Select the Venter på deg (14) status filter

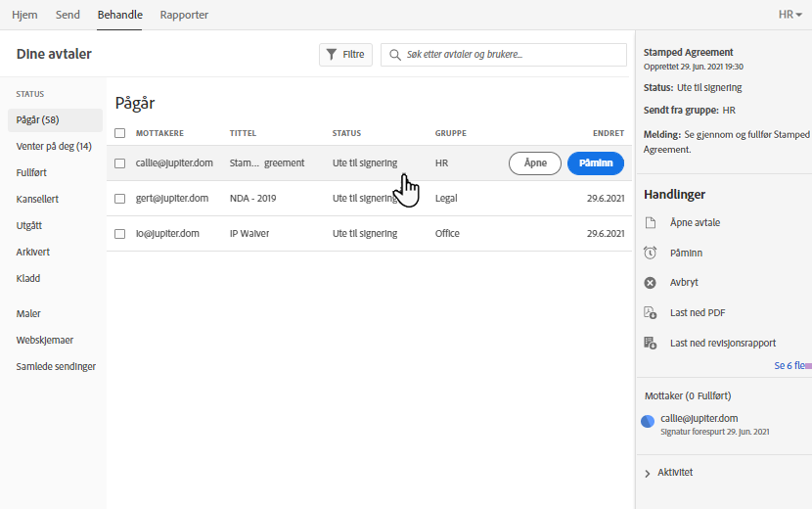[x=54, y=147]
